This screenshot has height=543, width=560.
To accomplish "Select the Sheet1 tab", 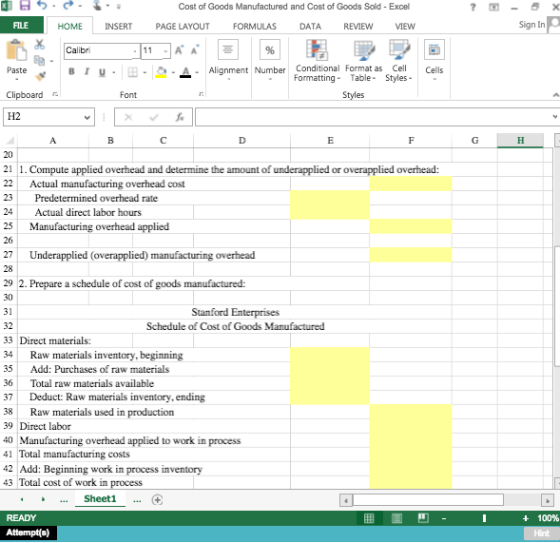I will 100,499.
